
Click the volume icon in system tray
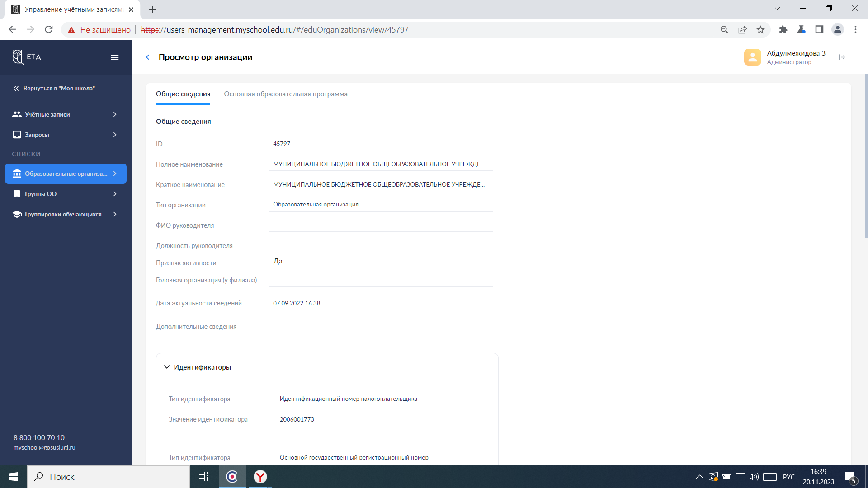[x=754, y=477]
